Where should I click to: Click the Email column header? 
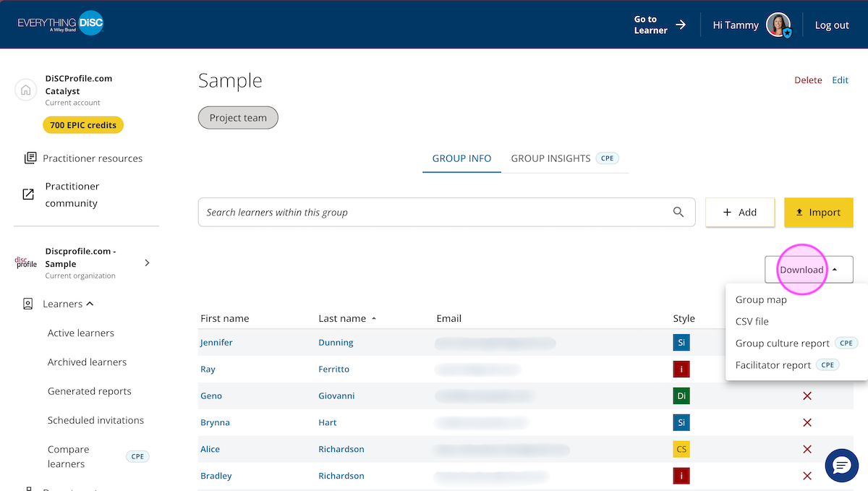tap(448, 318)
